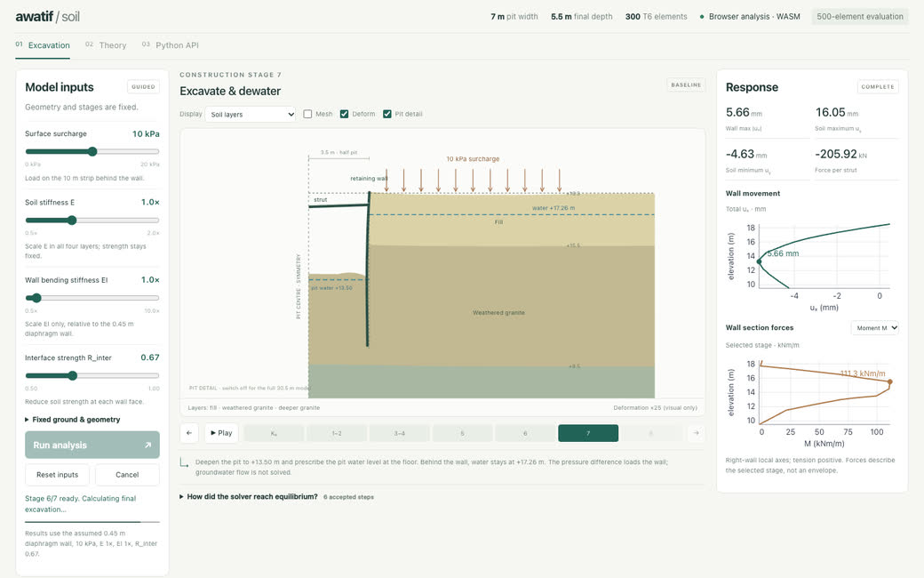
Task: Expand 'Fixed ground & geometry' section
Action: coord(73,420)
